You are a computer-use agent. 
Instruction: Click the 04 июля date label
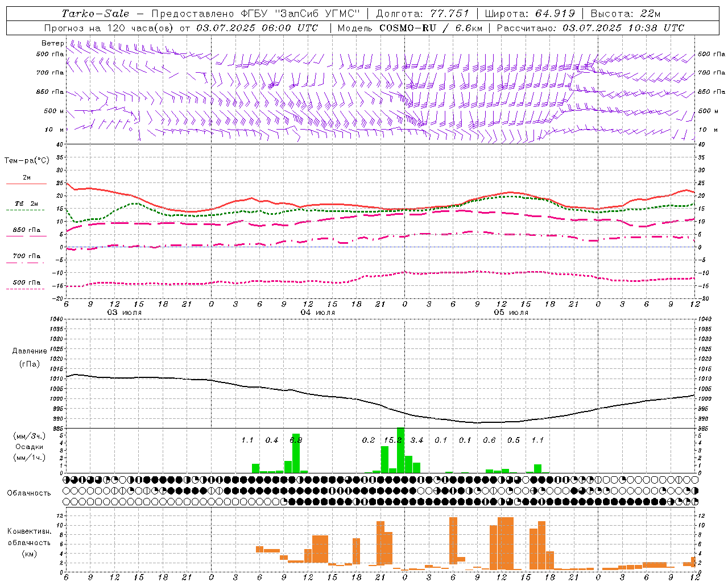(x=318, y=313)
